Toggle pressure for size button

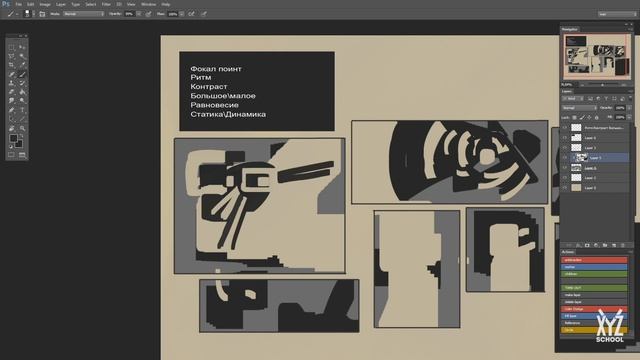203,14
